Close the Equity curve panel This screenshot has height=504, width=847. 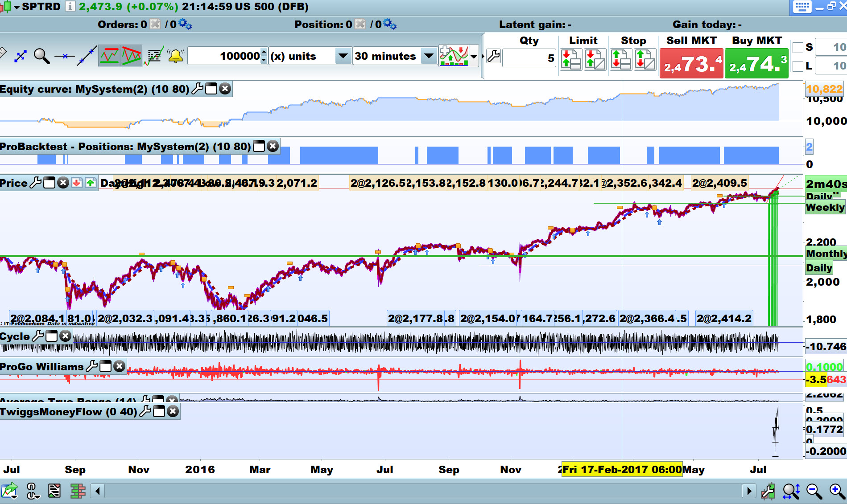[x=225, y=89]
